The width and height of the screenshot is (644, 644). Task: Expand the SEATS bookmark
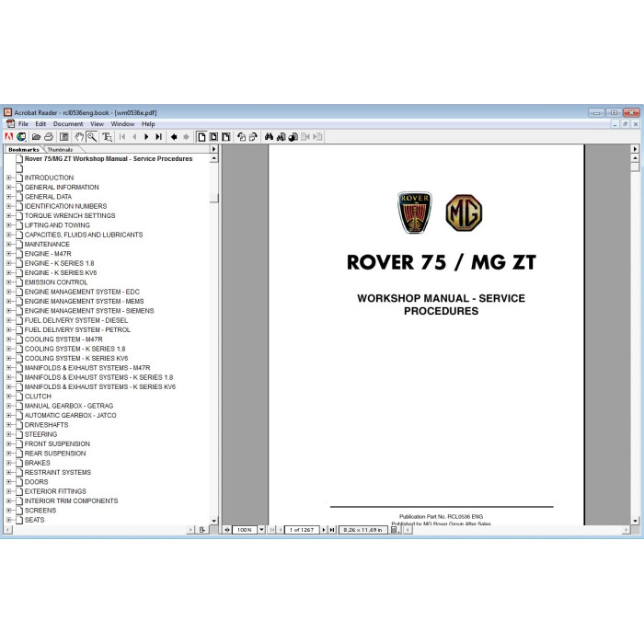[x=8, y=520]
